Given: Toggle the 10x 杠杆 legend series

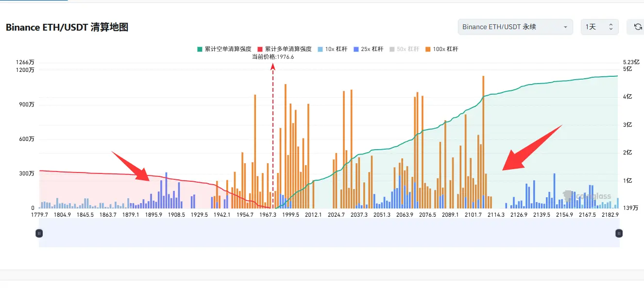Looking at the screenshot, I should click(x=333, y=49).
